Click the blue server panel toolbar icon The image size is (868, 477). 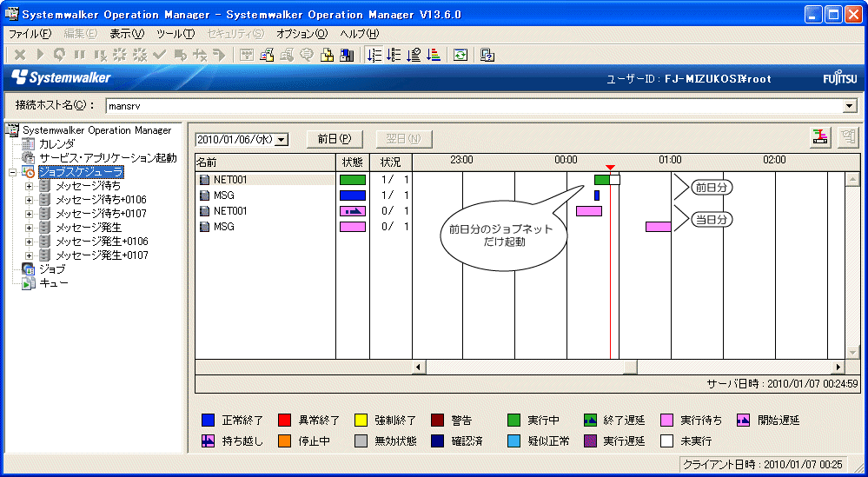(347, 55)
